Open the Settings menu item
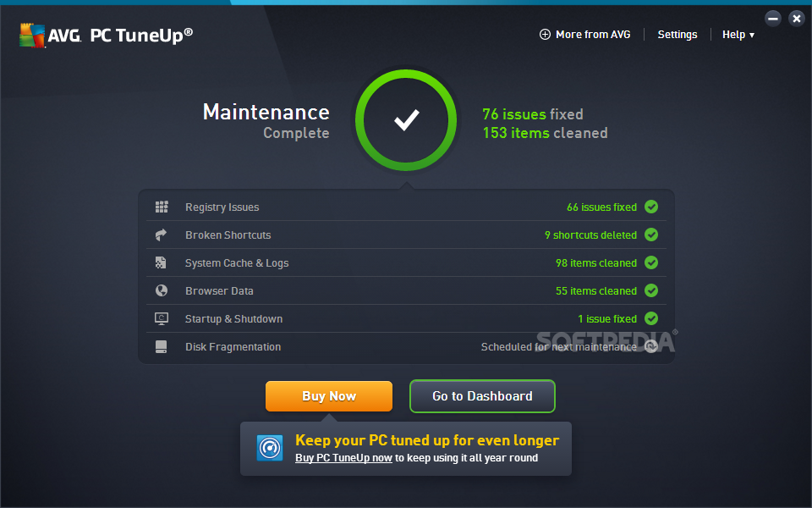Screen dimensions: 812x508 coord(678,34)
